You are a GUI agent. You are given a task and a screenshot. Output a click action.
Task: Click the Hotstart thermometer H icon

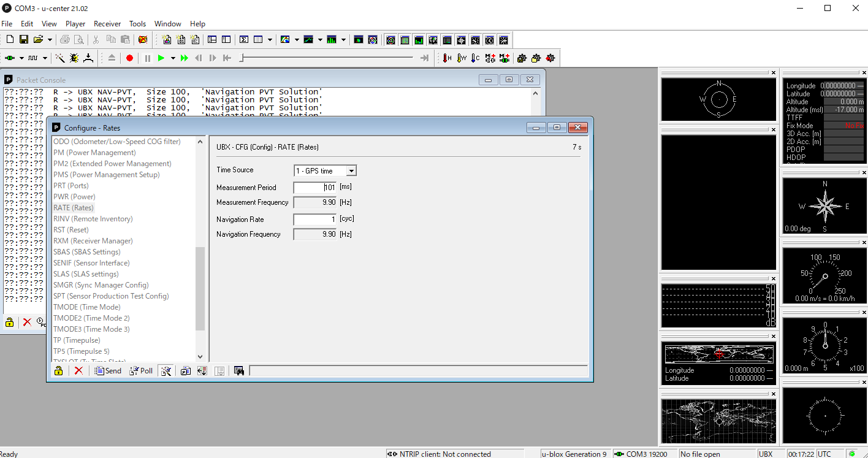[447, 58]
